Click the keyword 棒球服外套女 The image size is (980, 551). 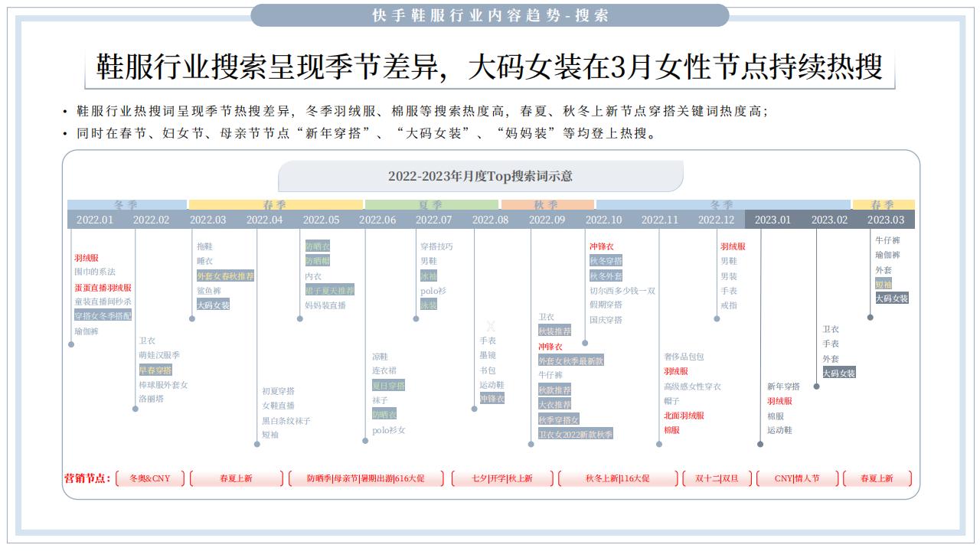tap(163, 385)
